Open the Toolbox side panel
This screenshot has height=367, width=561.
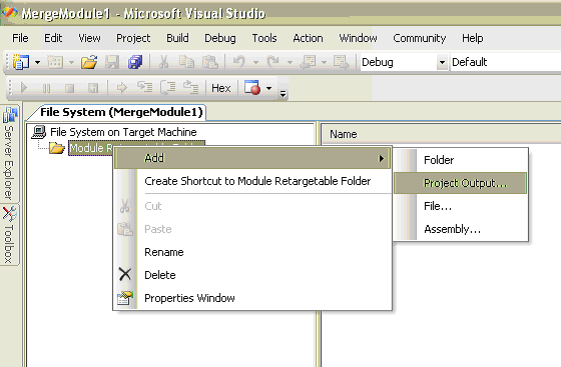[9, 234]
